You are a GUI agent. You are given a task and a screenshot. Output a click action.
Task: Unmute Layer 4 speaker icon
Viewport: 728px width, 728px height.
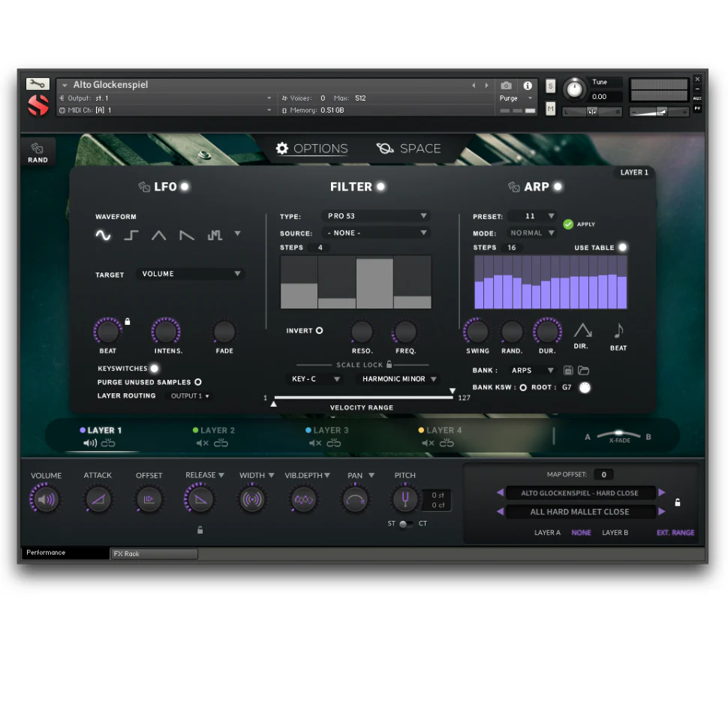[x=428, y=444]
